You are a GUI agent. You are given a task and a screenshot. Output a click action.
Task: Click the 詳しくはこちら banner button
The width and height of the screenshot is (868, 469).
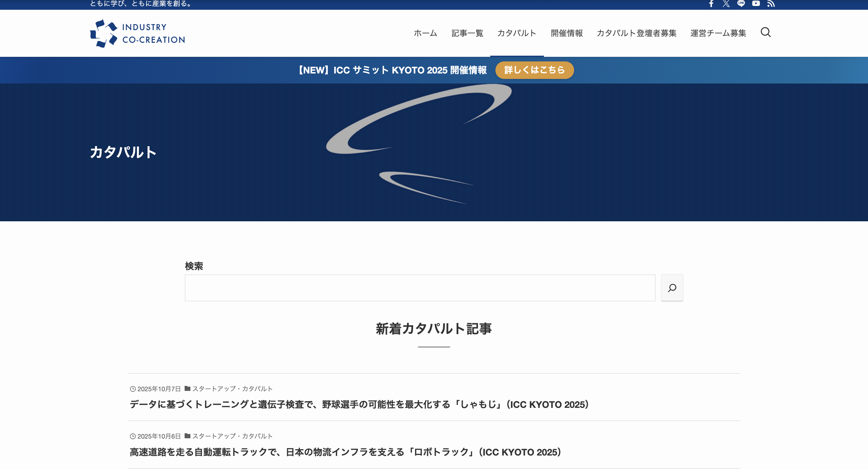point(534,70)
